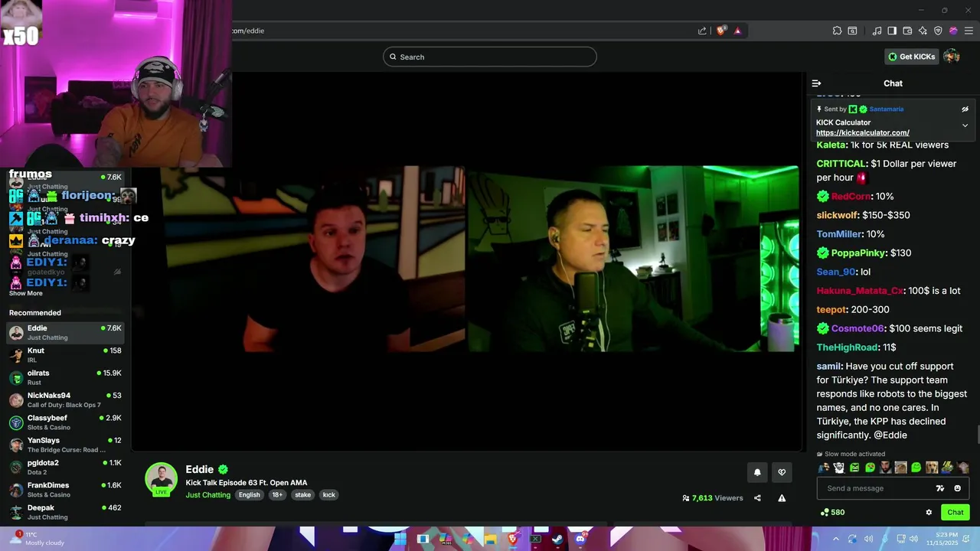
Task: Open oilrats channel in Recommended
Action: pos(65,377)
